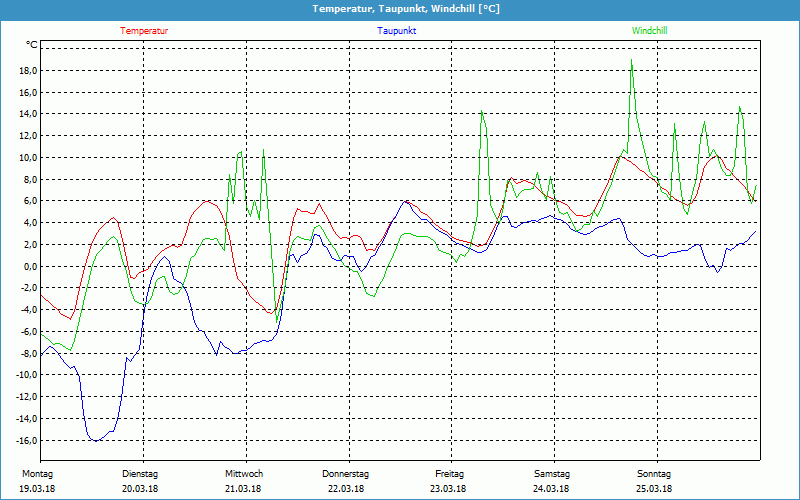Screen dimensions: 800x500
Task: Click the Dienstag day label
Action: [x=140, y=474]
